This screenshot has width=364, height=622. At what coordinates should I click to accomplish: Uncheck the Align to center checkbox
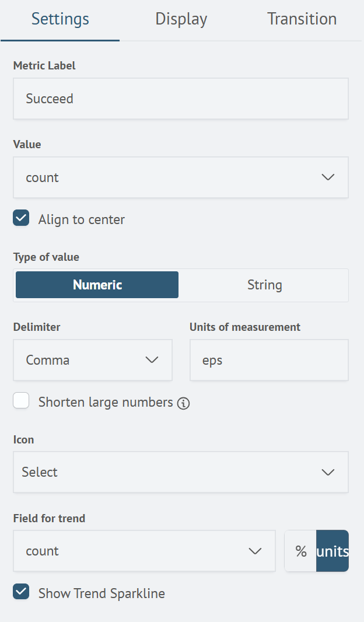click(x=22, y=219)
